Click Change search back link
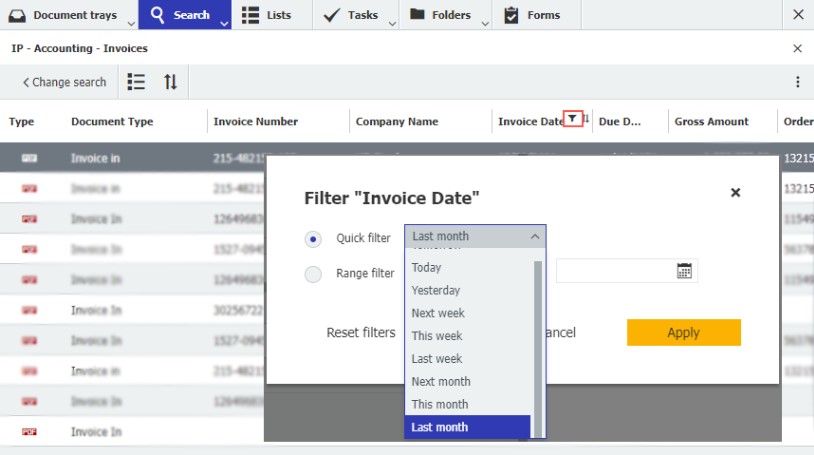The width and height of the screenshot is (814, 455). click(x=64, y=82)
